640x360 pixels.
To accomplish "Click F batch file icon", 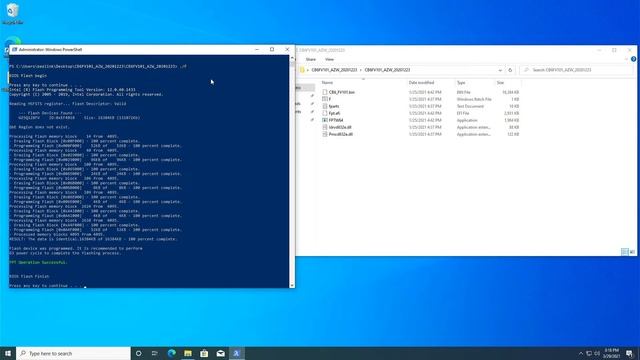I will pos(325,99).
